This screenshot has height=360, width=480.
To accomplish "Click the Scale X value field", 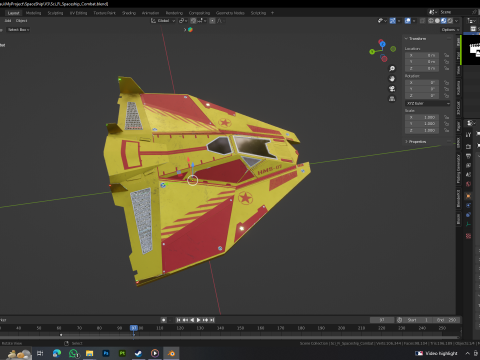I will (x=422, y=117).
